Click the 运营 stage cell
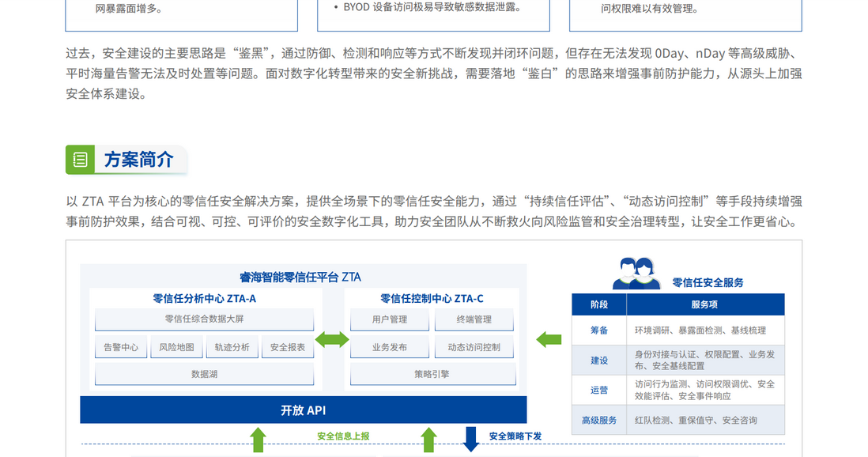 click(x=599, y=390)
